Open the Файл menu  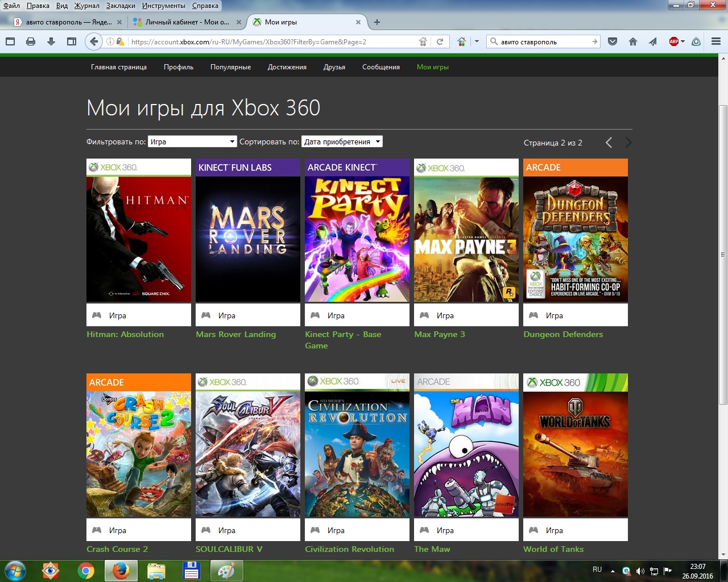(x=11, y=6)
